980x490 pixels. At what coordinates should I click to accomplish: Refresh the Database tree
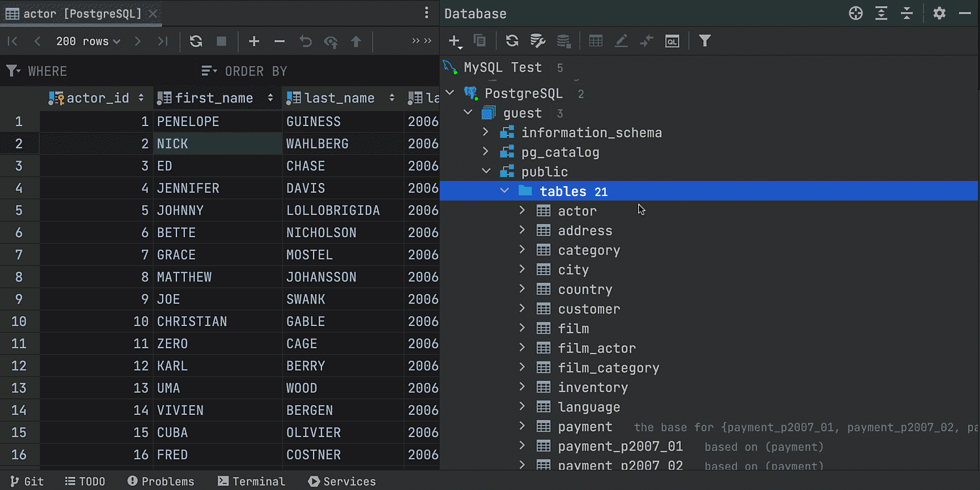(512, 41)
